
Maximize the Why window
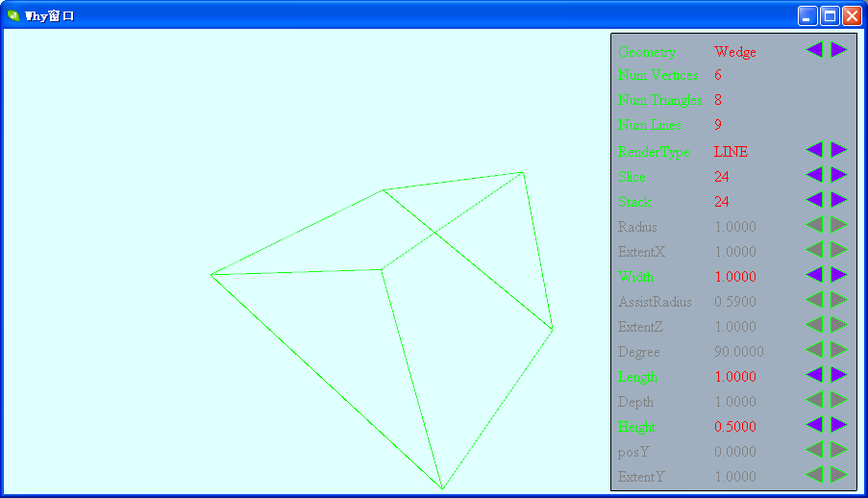[830, 16]
